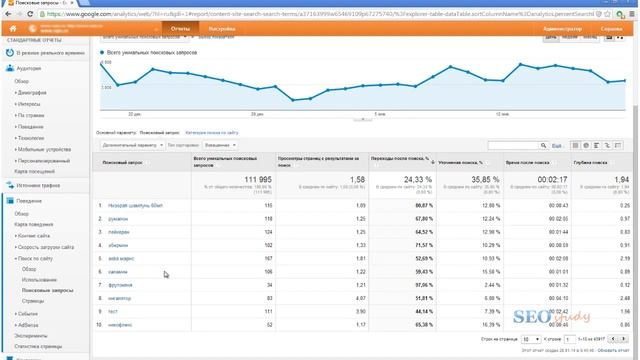Image resolution: width=640 pixels, height=360 pixels.
Task: Open the Отчеты tab
Action: (x=180, y=29)
